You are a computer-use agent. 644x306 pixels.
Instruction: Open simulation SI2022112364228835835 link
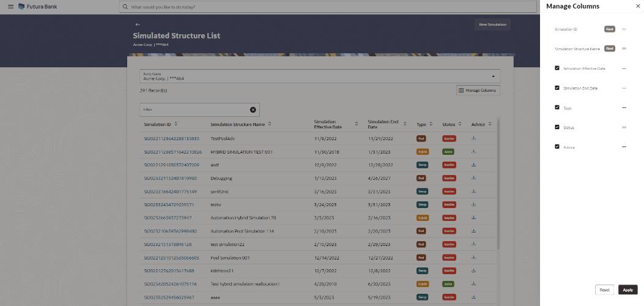point(171,138)
